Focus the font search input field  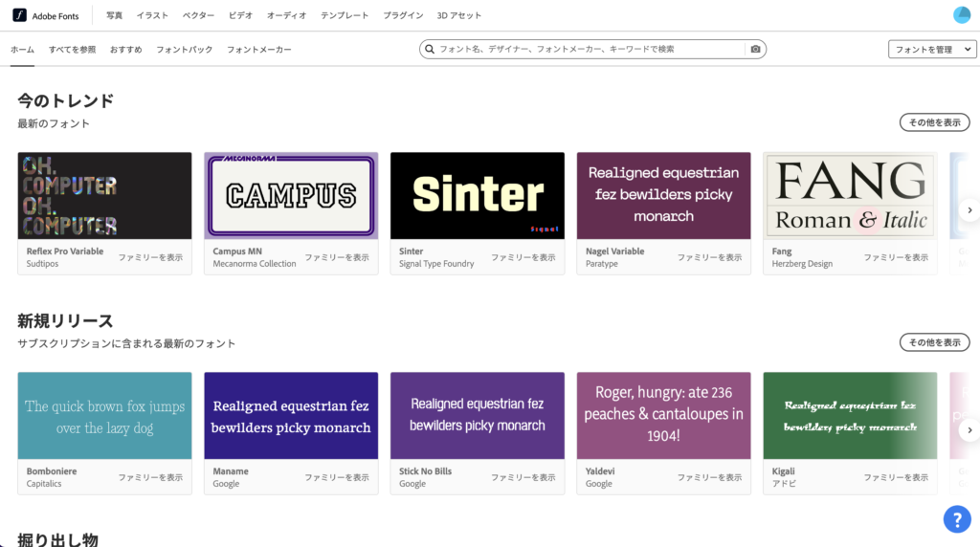tap(590, 49)
